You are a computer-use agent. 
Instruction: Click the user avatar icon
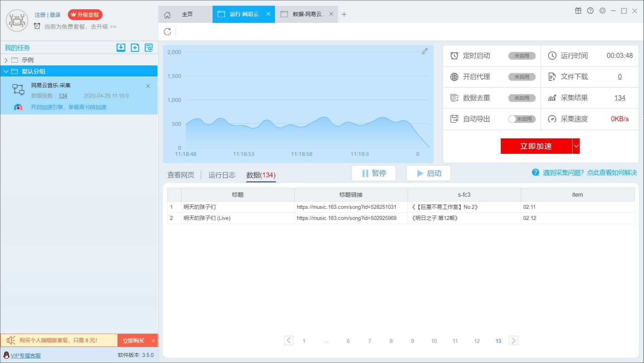coord(17,20)
